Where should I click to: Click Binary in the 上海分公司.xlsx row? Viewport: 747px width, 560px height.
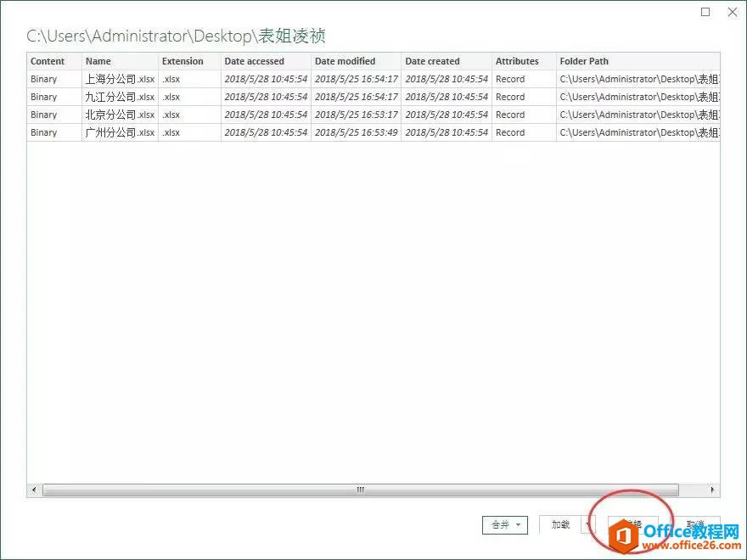tap(54, 79)
